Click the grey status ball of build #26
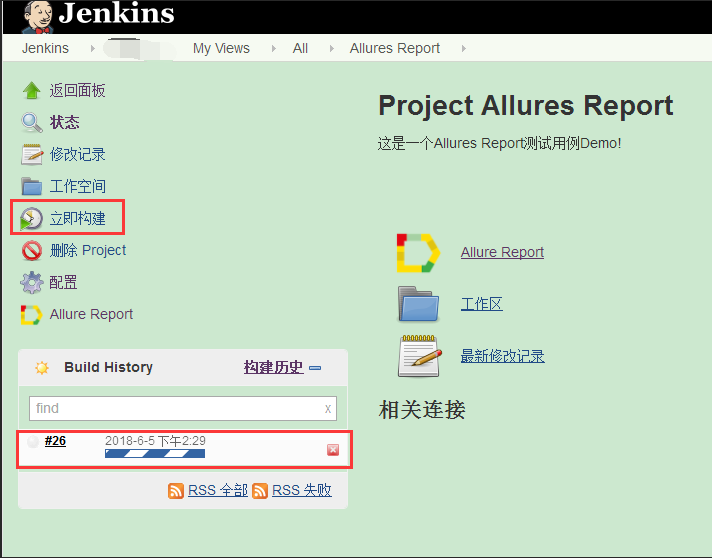 pos(33,441)
